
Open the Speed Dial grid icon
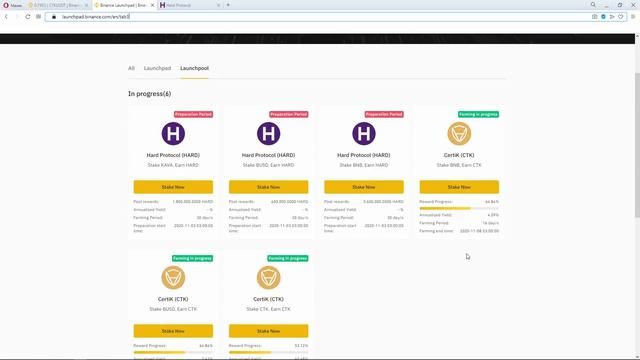click(x=38, y=17)
